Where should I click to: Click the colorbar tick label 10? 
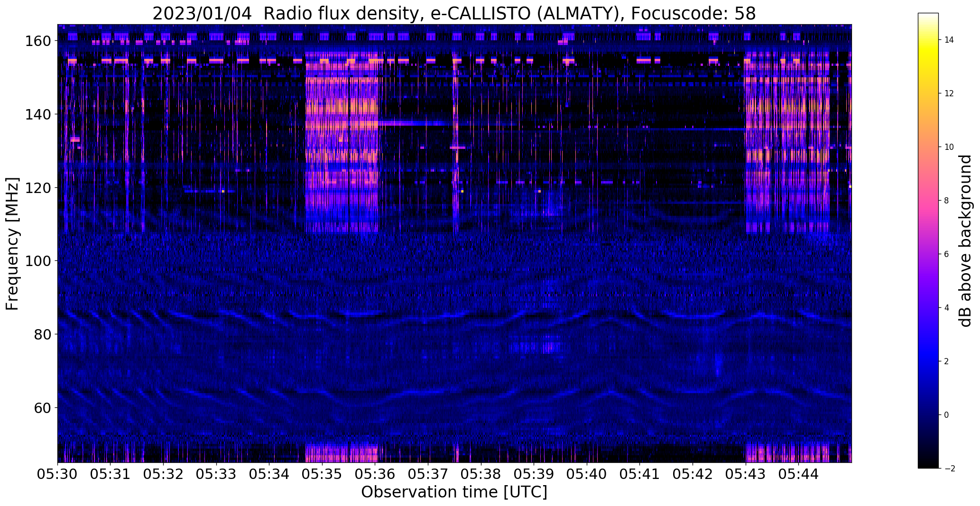(x=949, y=147)
